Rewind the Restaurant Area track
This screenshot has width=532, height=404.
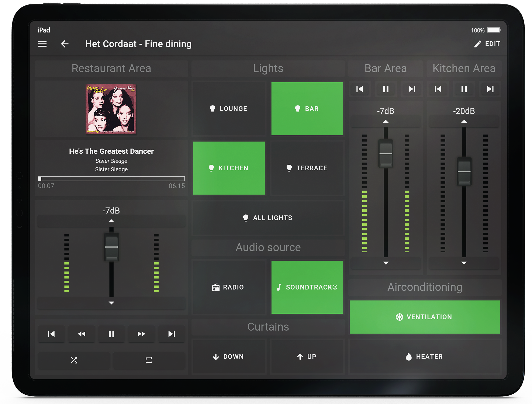tap(82, 334)
